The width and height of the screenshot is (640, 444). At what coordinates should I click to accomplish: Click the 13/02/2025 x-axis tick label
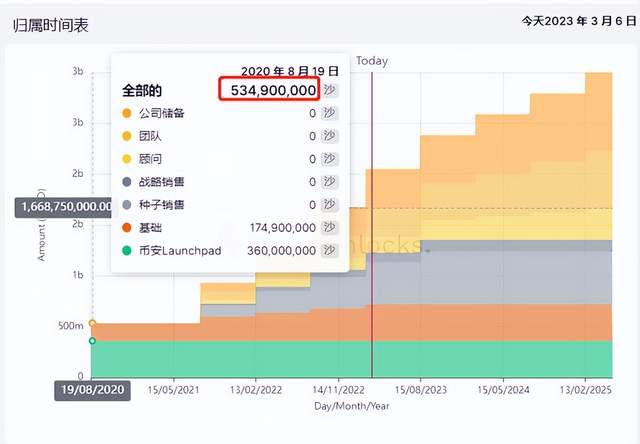(584, 388)
